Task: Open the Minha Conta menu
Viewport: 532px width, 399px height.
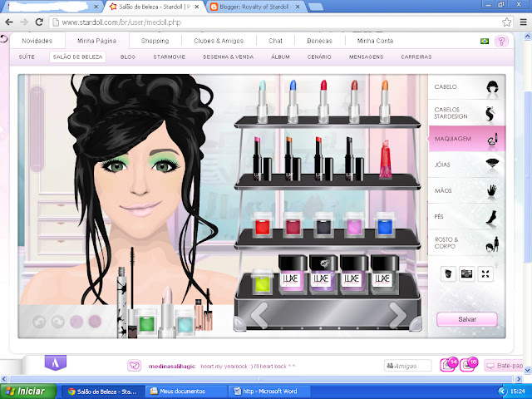Action: tap(375, 41)
